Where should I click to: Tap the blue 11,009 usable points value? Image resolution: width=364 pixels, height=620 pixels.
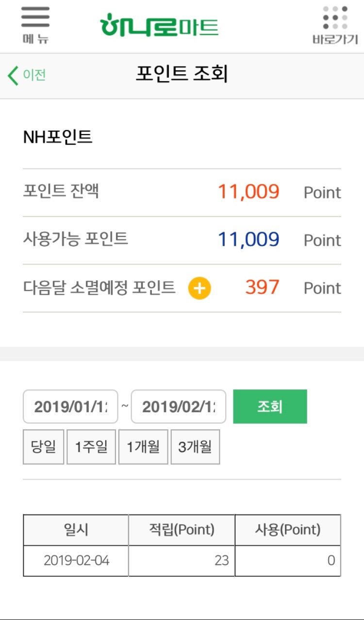[248, 239]
